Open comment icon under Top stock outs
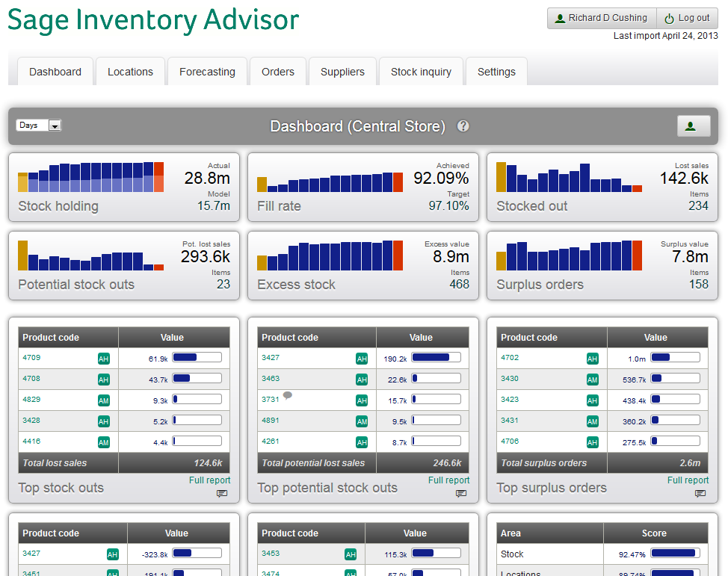The image size is (728, 576). [x=222, y=493]
